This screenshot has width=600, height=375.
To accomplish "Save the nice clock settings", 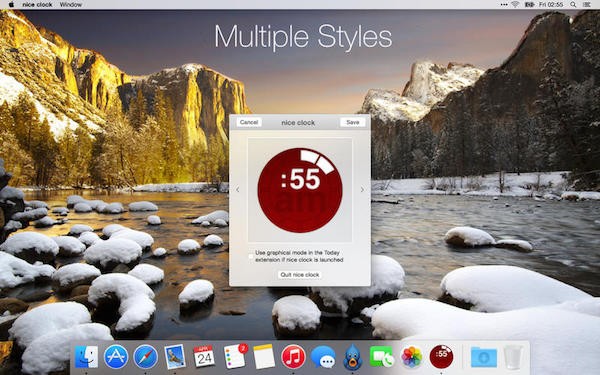I will (x=352, y=122).
